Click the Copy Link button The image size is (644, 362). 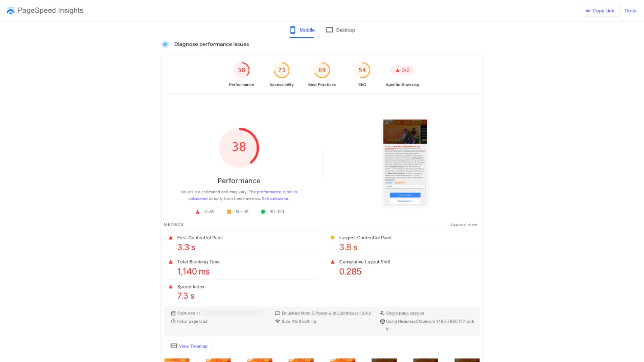(600, 11)
